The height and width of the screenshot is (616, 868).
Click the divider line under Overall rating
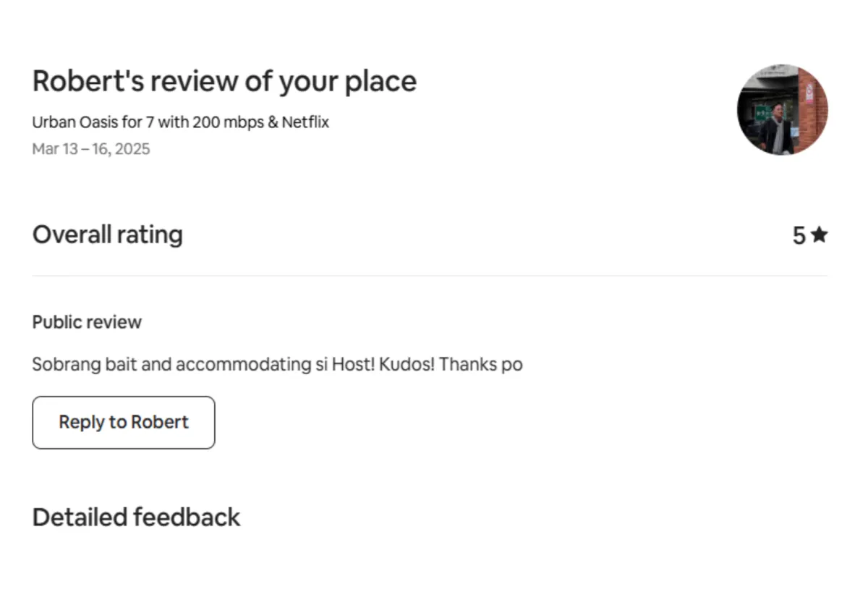(430, 276)
